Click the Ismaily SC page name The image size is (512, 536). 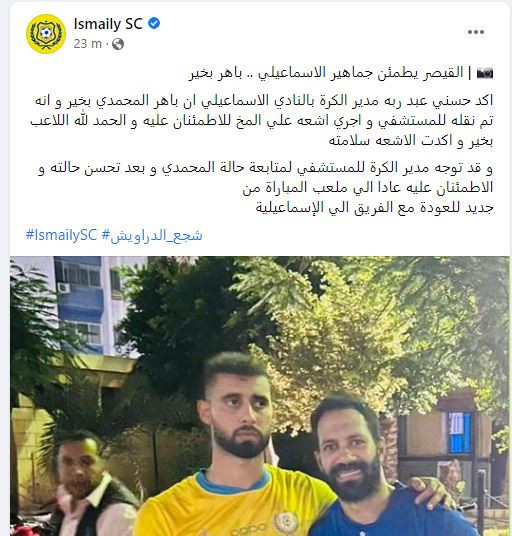tap(108, 24)
